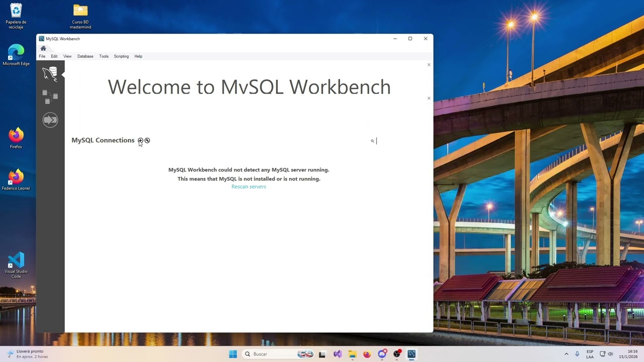Click the connection search magnifier icon

click(372, 141)
